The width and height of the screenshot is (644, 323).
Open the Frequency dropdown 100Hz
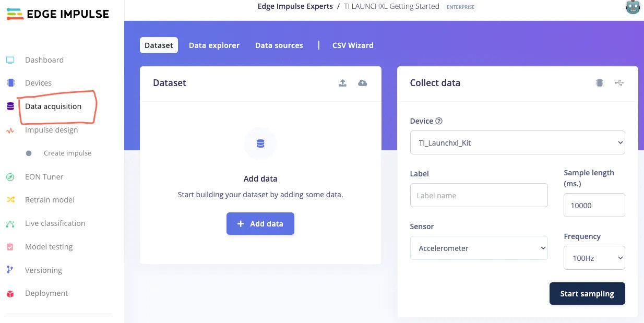click(x=594, y=258)
